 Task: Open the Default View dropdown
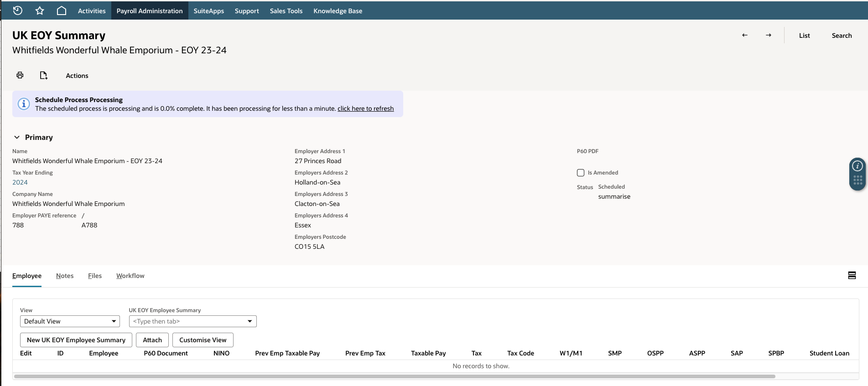click(70, 321)
